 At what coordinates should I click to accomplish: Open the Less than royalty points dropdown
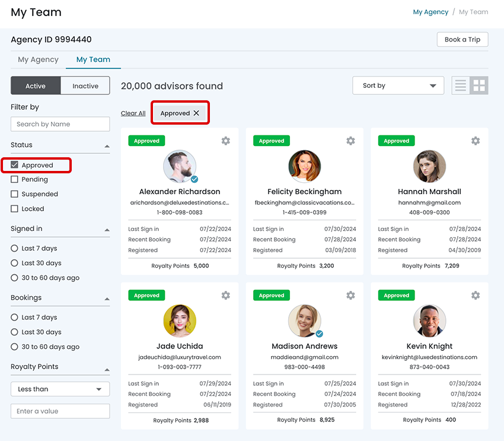(x=60, y=389)
